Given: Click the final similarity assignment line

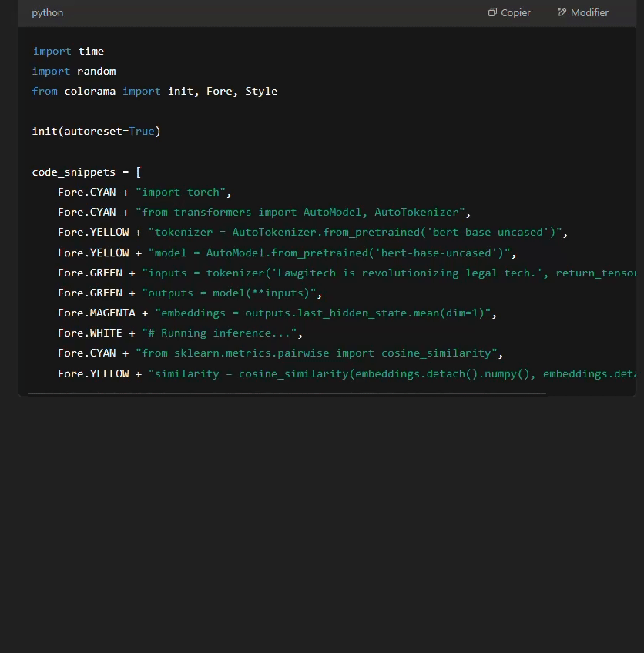Looking at the screenshot, I should click(x=347, y=373).
